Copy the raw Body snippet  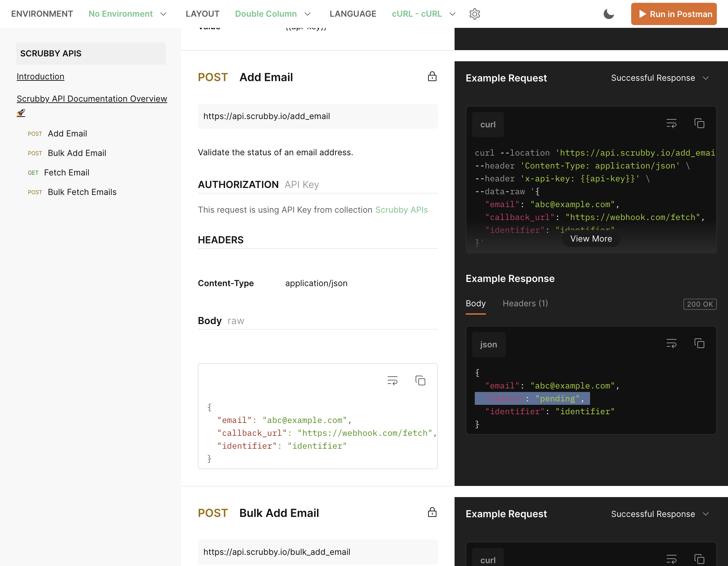420,380
